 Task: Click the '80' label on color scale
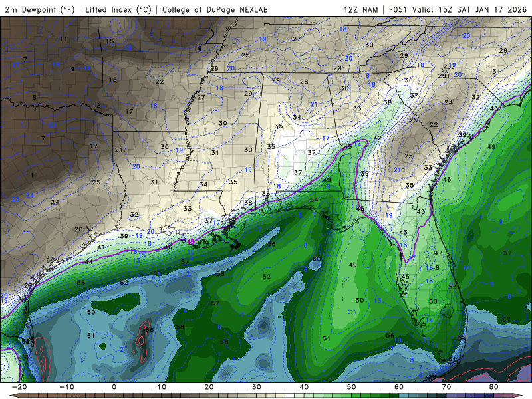tap(494, 387)
